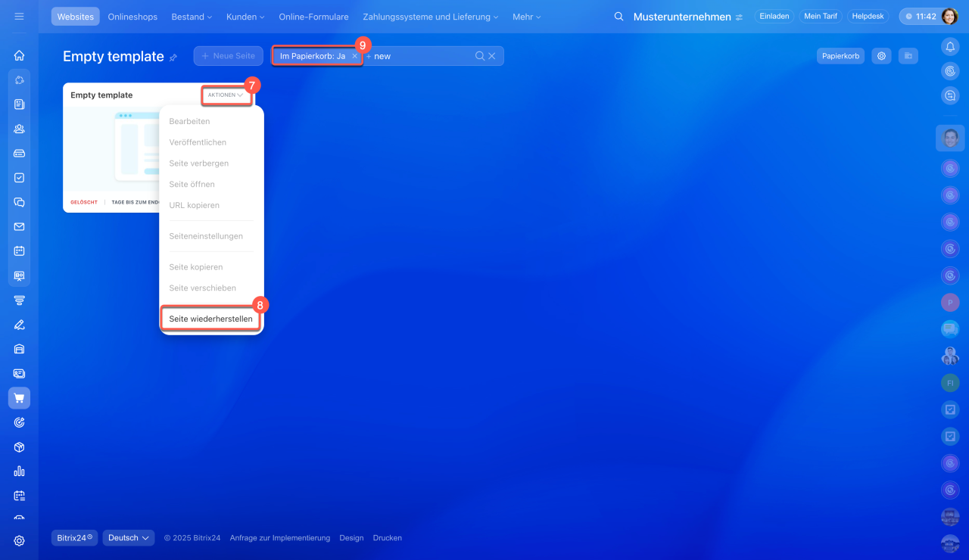Open the chat bubbles icon in sidebar
Viewport: 969px width, 560px height.
tap(19, 202)
